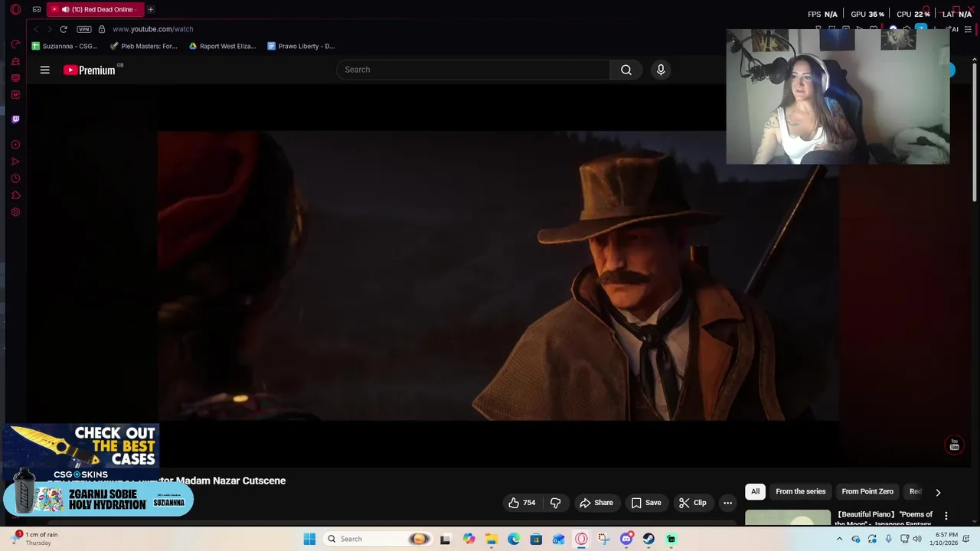The width and height of the screenshot is (980, 551).
Task: Focus the www.youtube.com/watch address field
Action: (152, 29)
